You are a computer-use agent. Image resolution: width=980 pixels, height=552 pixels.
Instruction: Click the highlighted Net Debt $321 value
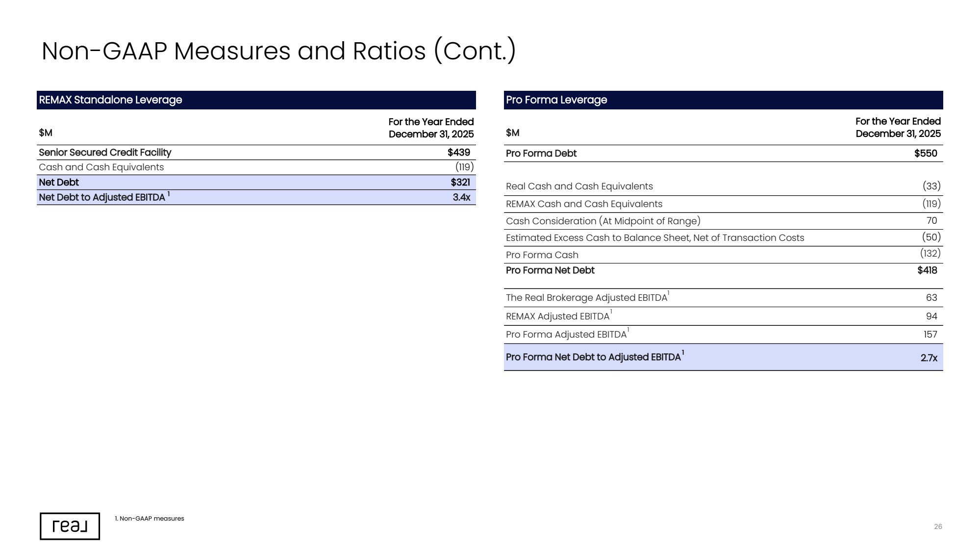point(460,183)
